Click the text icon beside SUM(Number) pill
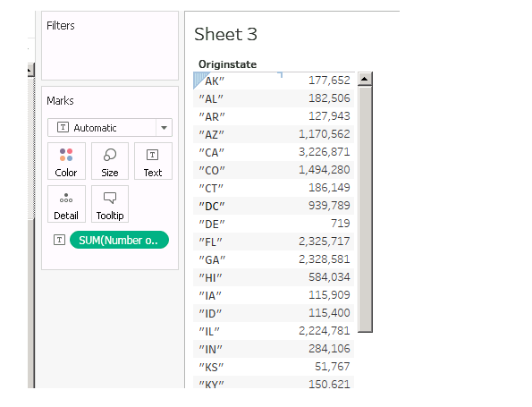 click(x=59, y=240)
